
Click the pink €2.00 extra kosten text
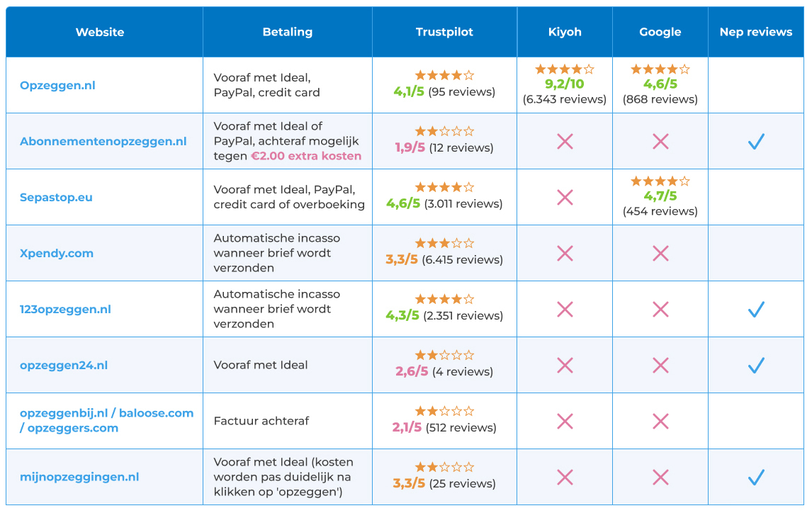pos(306,157)
